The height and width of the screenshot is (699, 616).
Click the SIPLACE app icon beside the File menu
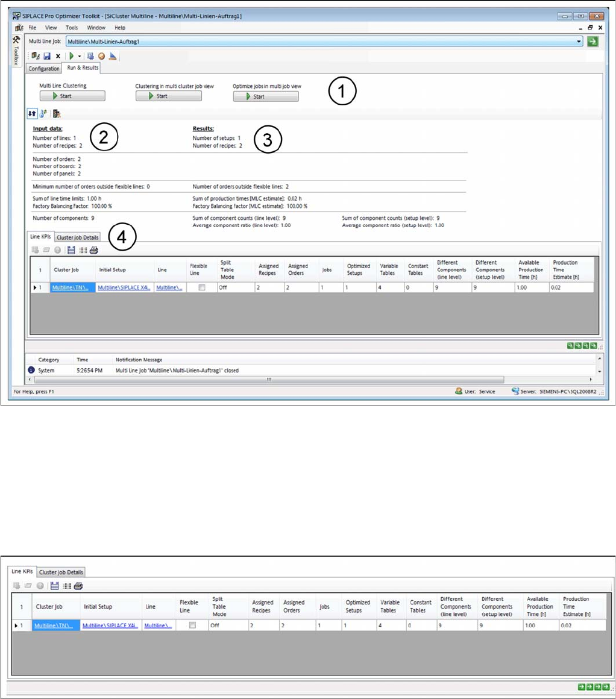coord(19,28)
